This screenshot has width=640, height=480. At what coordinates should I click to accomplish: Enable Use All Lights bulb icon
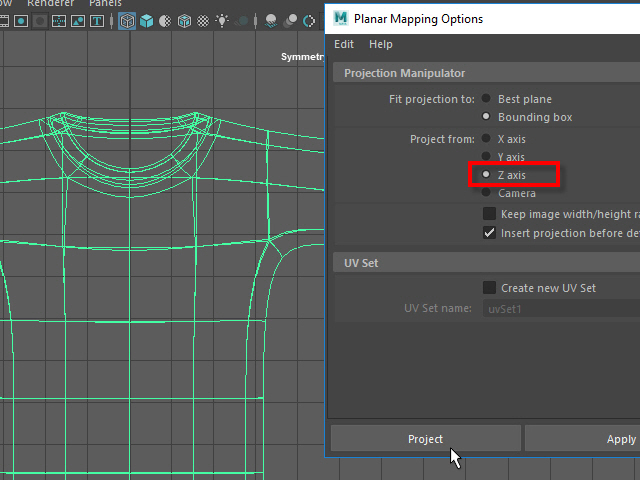[221, 20]
